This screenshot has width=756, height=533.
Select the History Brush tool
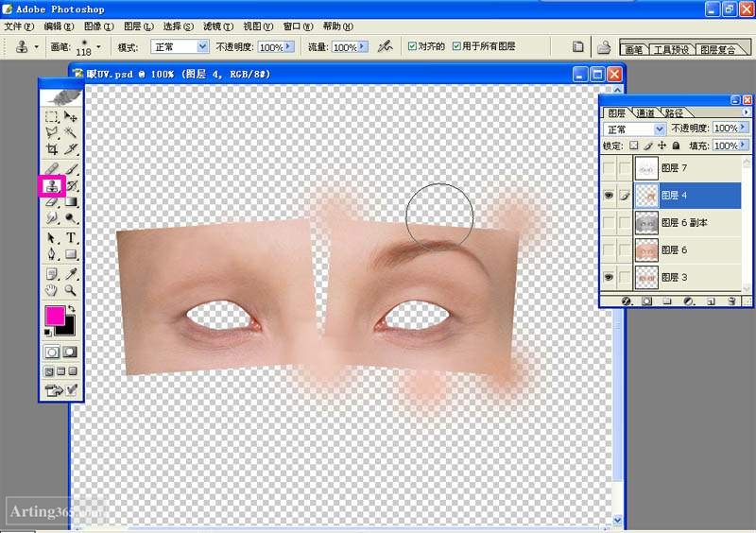point(72,186)
